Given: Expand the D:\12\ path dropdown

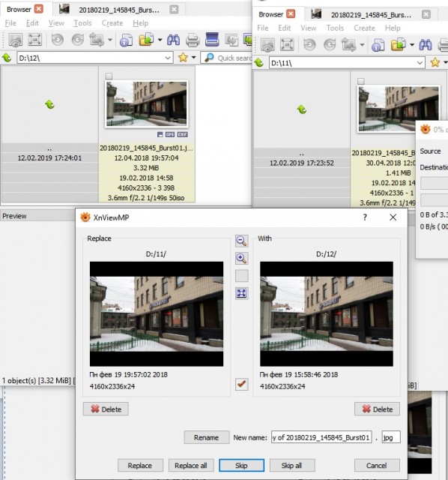Looking at the screenshot, I should pyautogui.click(x=168, y=58).
